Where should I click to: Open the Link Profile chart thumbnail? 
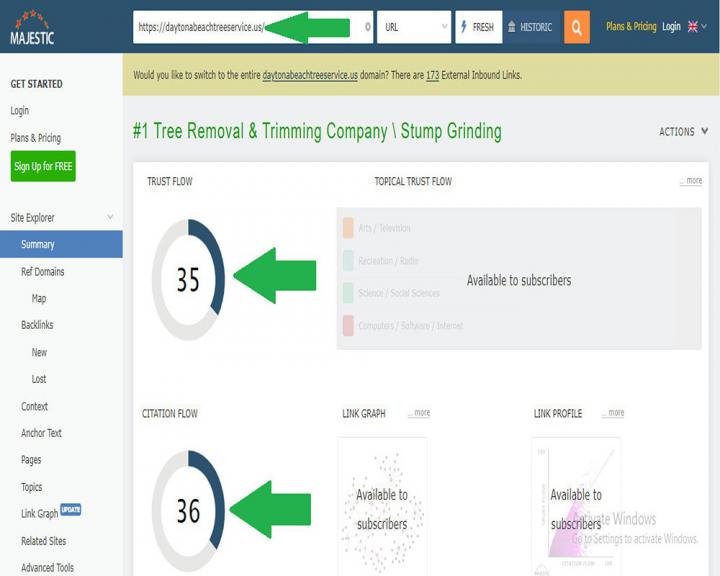click(576, 505)
